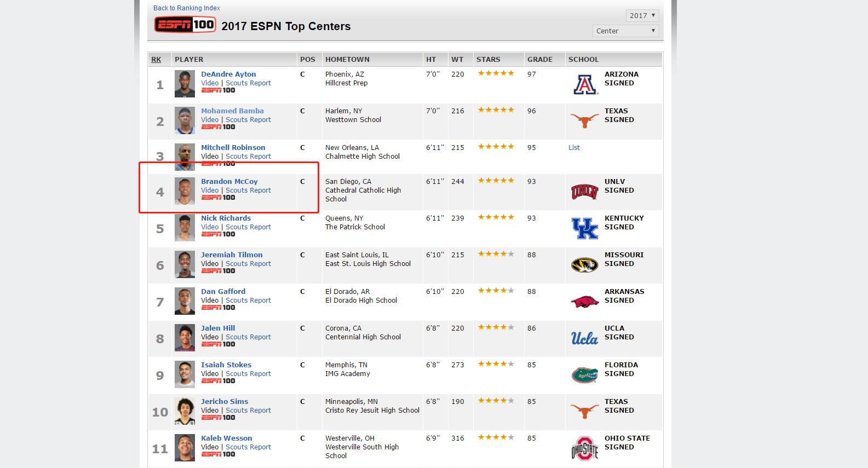Click the Ohio State team logo
Viewport: 868px width, 468px height.
point(584,448)
